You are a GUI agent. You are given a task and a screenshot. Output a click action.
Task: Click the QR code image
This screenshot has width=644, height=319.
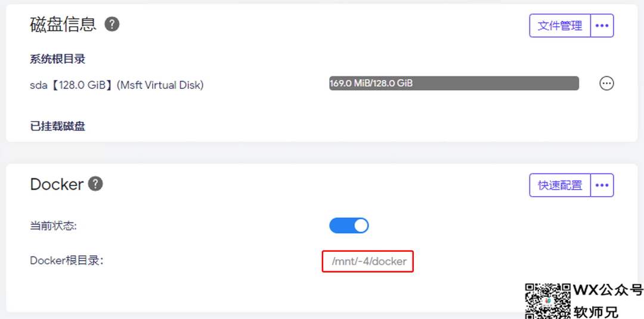[548, 301]
